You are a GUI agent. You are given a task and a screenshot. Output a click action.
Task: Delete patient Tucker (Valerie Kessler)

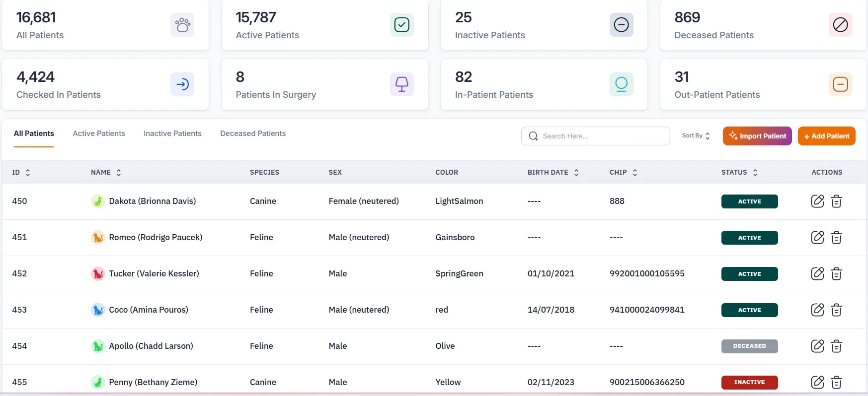coord(836,274)
